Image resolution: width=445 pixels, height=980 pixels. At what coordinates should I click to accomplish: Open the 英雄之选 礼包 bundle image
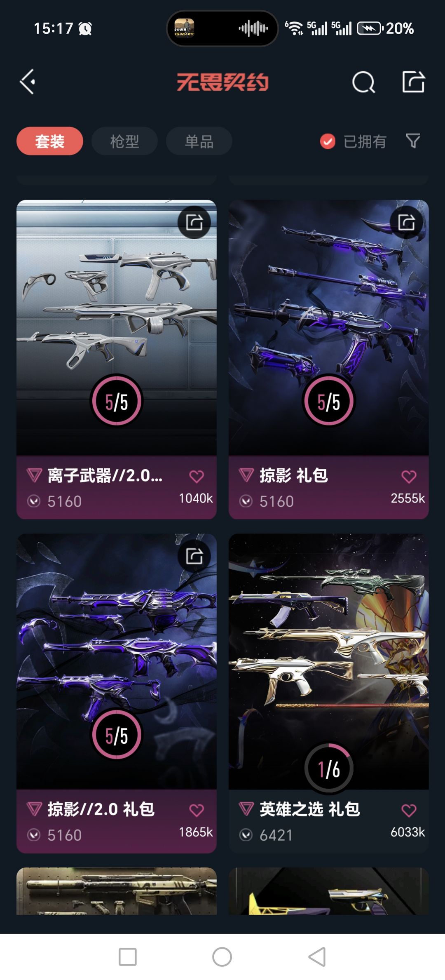coord(329,661)
